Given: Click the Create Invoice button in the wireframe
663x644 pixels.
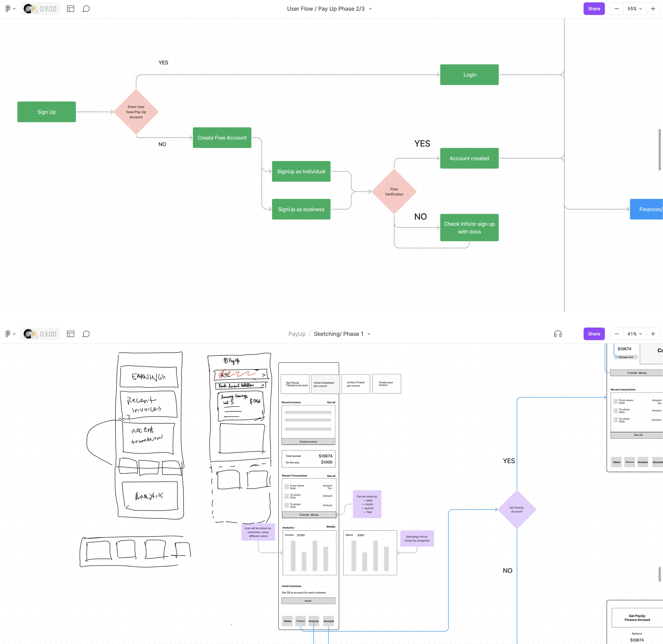Looking at the screenshot, I should (308, 442).
